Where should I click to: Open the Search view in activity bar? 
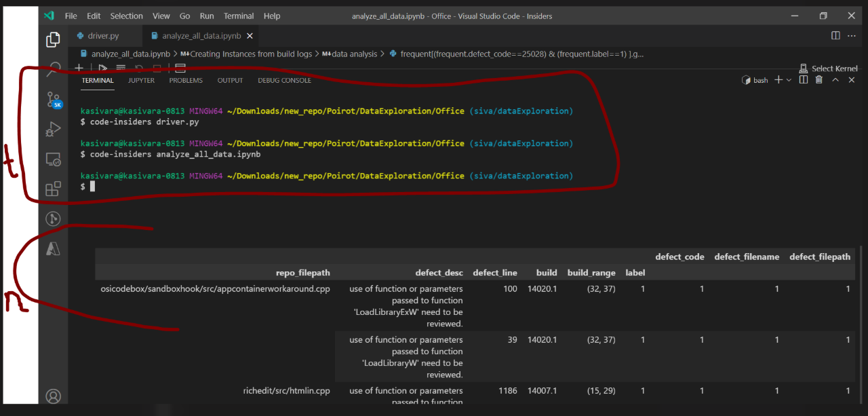point(53,69)
